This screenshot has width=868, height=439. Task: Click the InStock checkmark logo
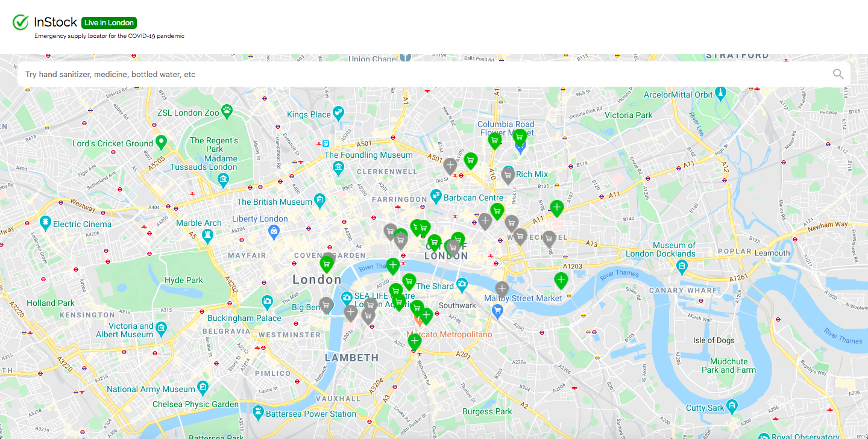(x=20, y=22)
